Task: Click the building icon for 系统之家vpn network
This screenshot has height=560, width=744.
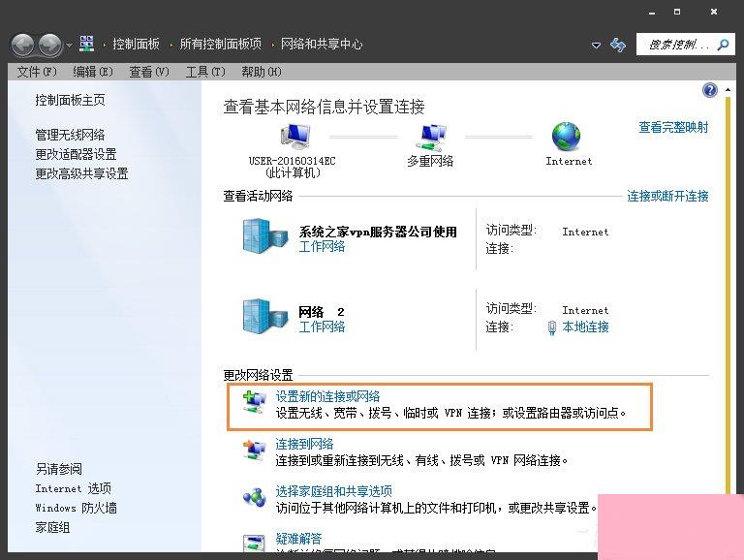Action: pyautogui.click(x=264, y=235)
